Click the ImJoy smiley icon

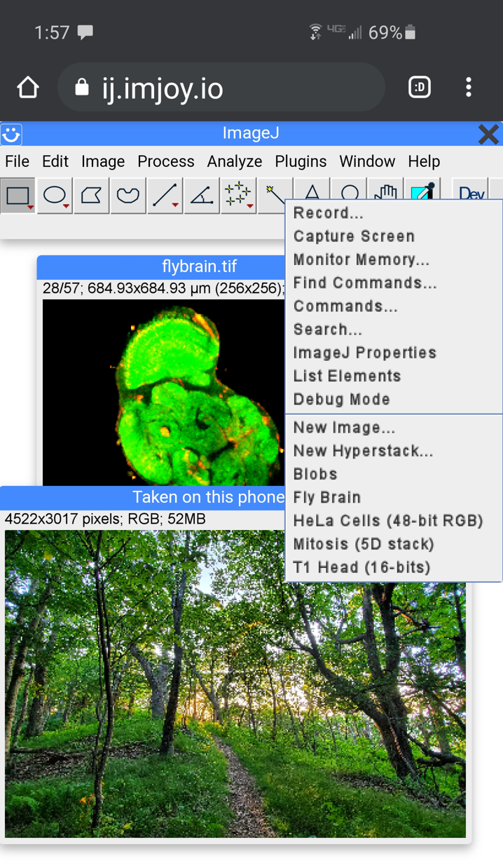[x=11, y=134]
